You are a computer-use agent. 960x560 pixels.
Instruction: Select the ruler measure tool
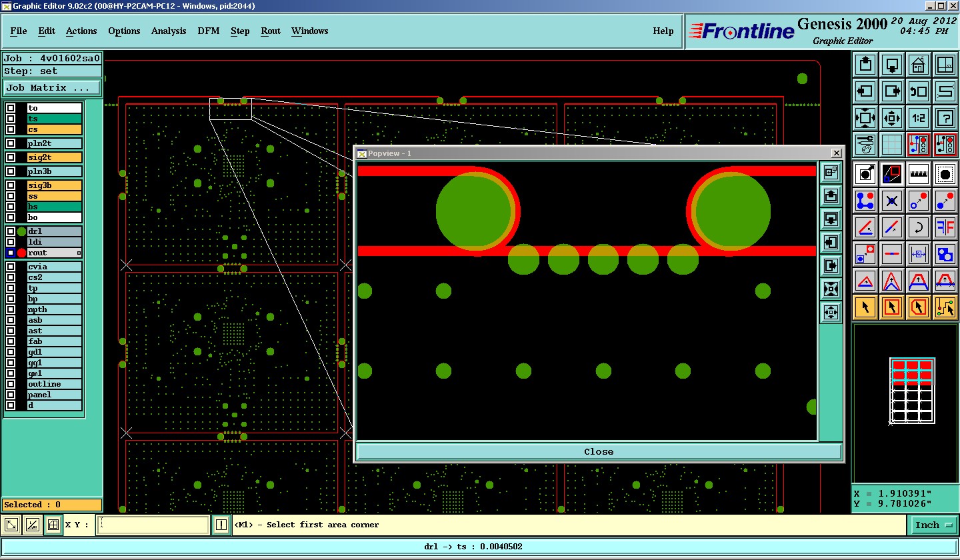[x=919, y=174]
